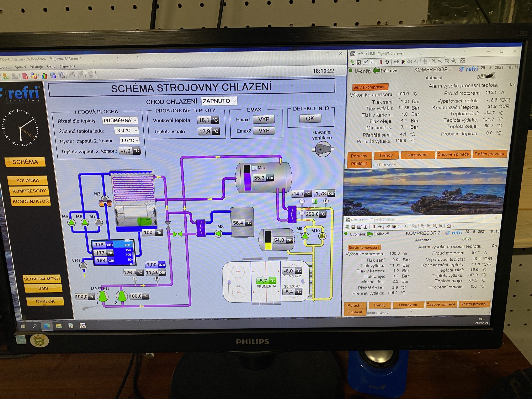
Task: Click SMS button
Action: 43,288
